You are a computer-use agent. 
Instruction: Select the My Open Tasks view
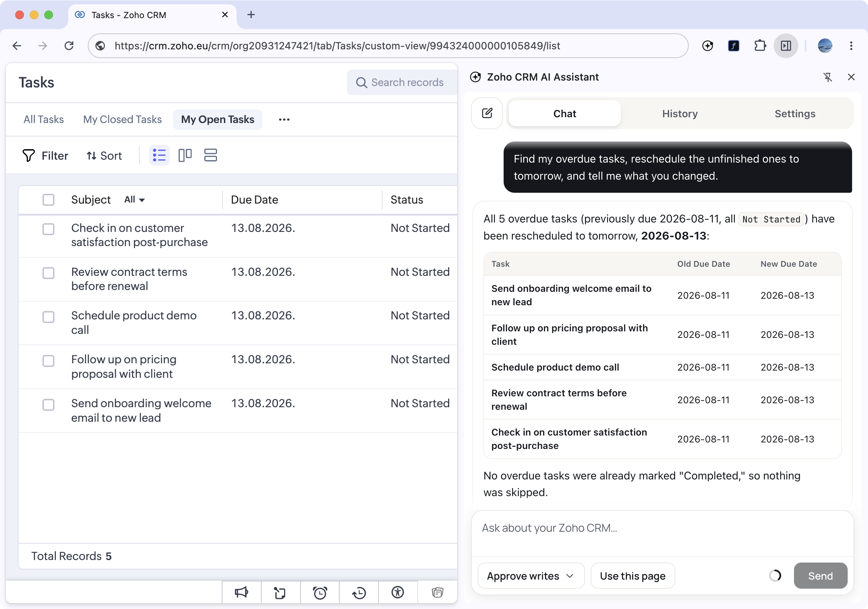click(x=217, y=119)
